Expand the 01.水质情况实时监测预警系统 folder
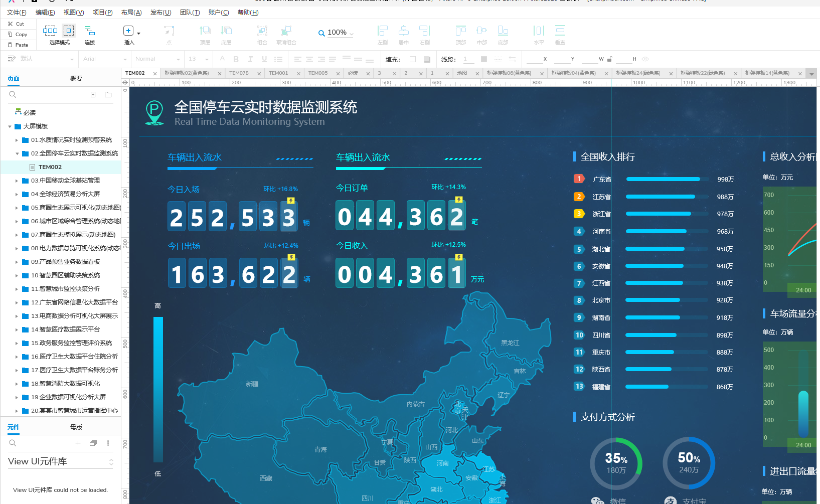The image size is (820, 504). point(17,140)
